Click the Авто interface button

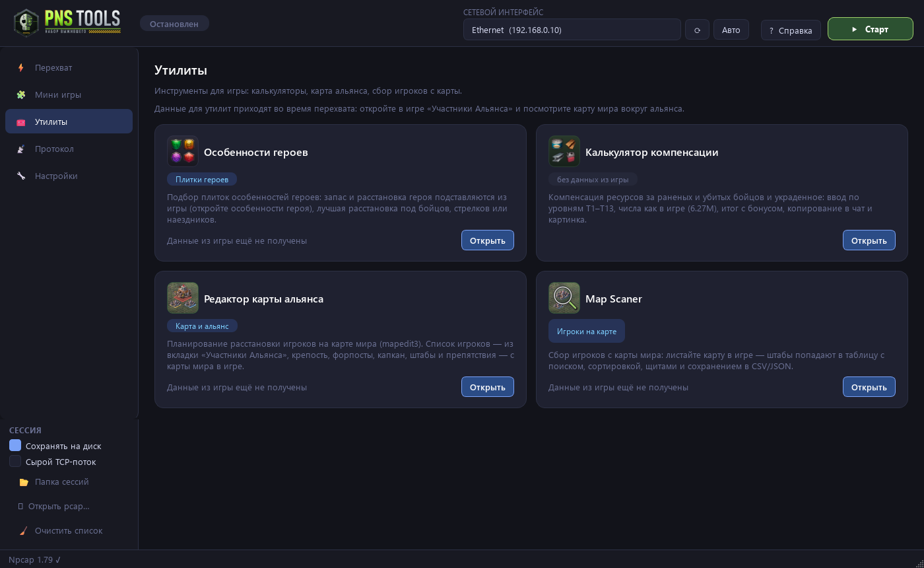(x=731, y=30)
